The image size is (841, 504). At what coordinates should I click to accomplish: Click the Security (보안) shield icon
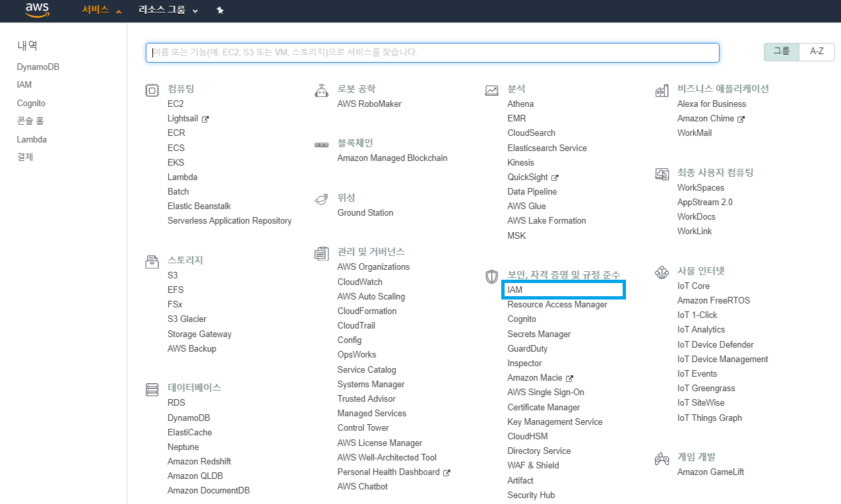coord(491,276)
